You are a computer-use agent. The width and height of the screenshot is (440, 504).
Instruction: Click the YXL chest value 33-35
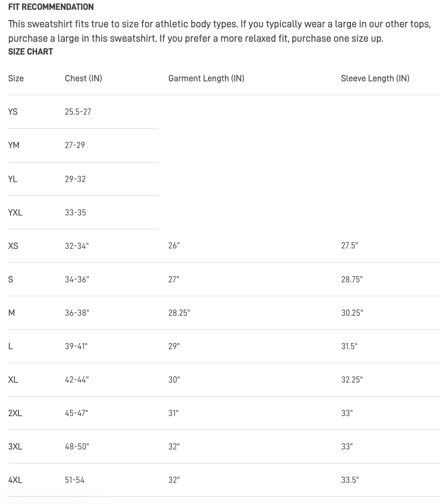coord(76,212)
